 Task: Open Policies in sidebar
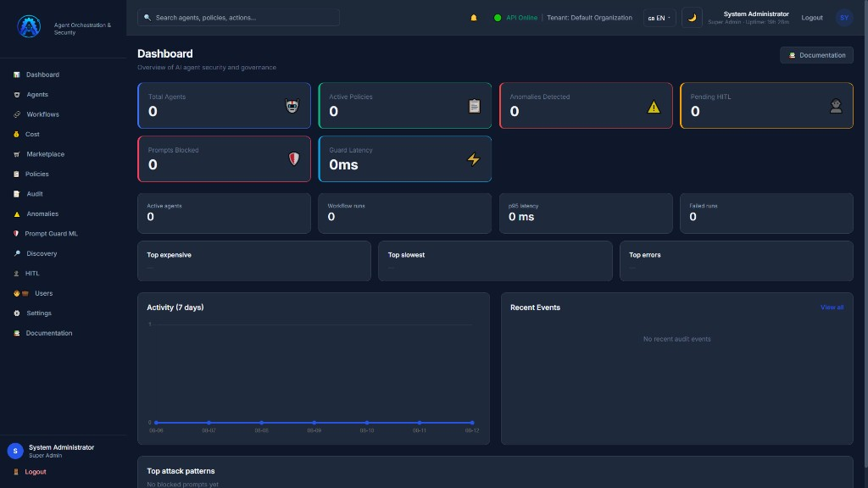pyautogui.click(x=36, y=175)
